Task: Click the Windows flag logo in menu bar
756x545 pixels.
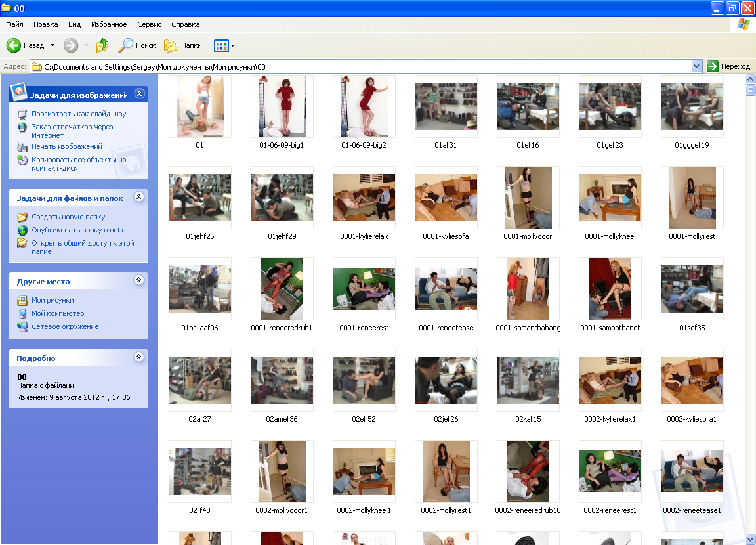Action: [743, 24]
